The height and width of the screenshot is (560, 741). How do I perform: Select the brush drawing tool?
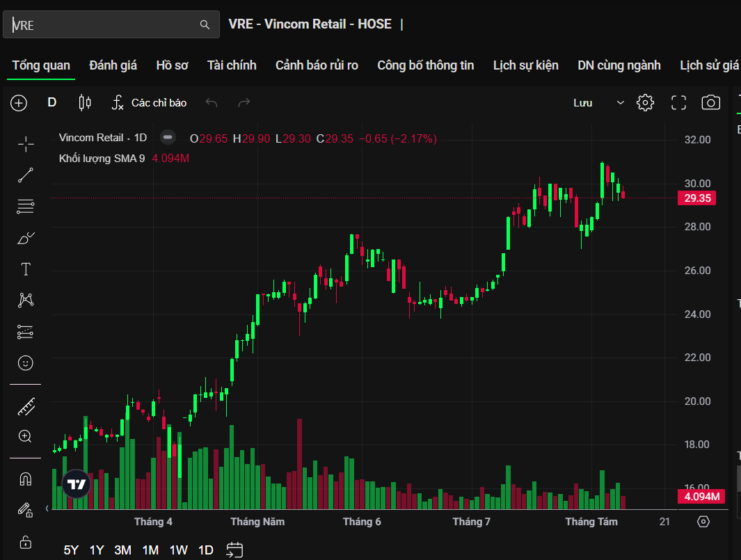(x=26, y=238)
